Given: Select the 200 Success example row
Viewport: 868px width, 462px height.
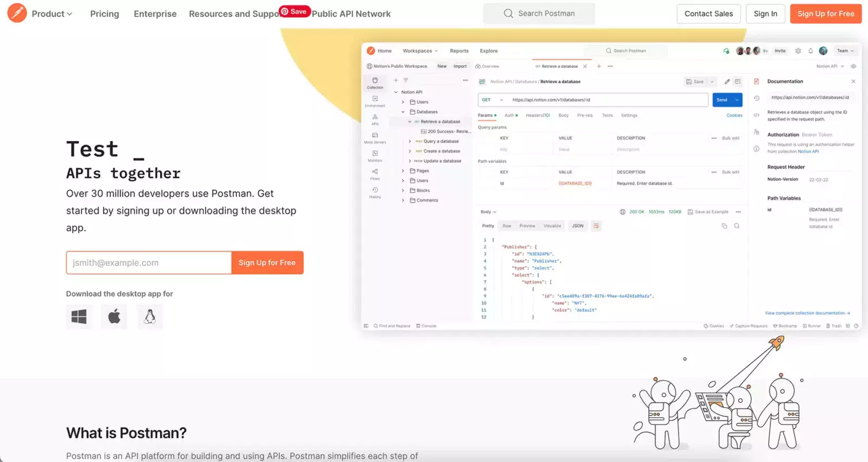Looking at the screenshot, I should click(x=445, y=131).
